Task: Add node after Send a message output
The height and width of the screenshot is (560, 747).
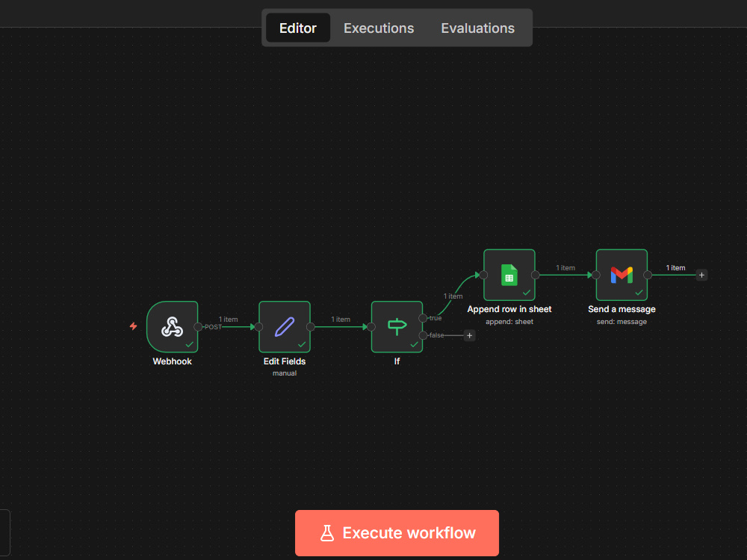Action: coord(701,275)
